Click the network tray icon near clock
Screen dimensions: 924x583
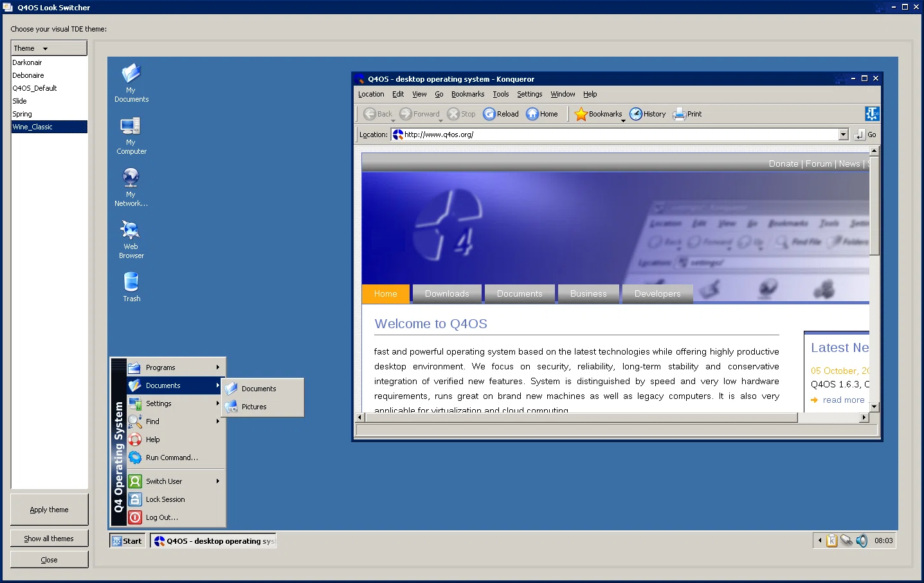[847, 541]
